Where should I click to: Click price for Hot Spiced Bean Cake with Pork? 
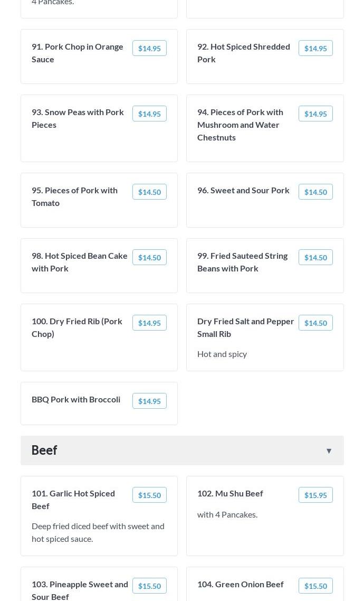coord(149,257)
